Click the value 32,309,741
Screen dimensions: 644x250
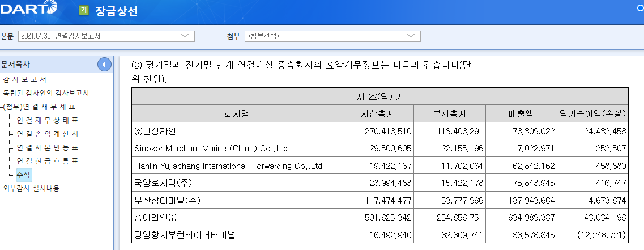(462, 235)
